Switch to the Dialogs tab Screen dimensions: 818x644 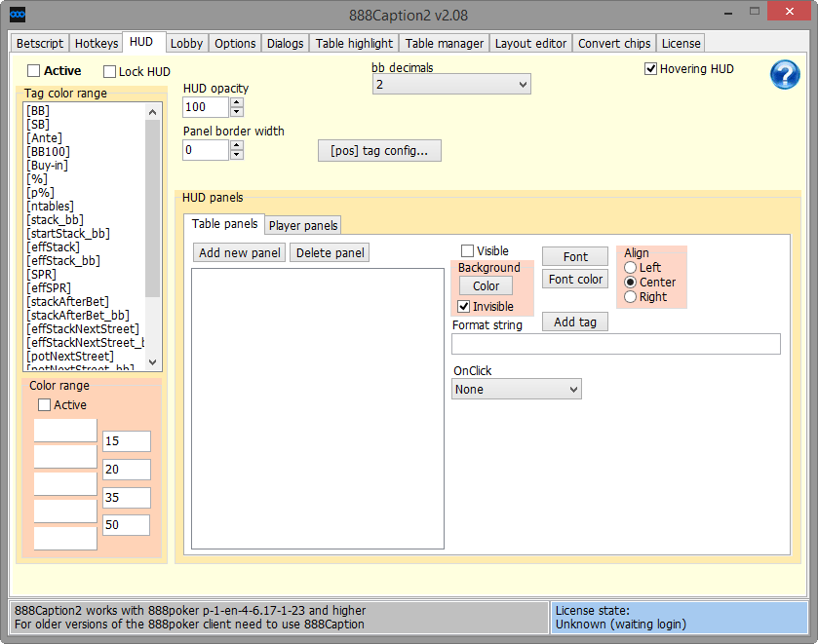click(x=286, y=43)
